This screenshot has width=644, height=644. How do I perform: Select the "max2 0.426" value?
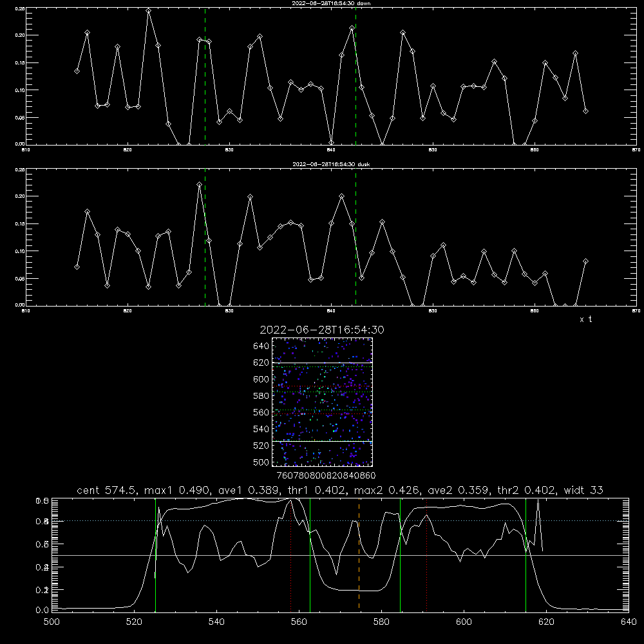coord(387,490)
